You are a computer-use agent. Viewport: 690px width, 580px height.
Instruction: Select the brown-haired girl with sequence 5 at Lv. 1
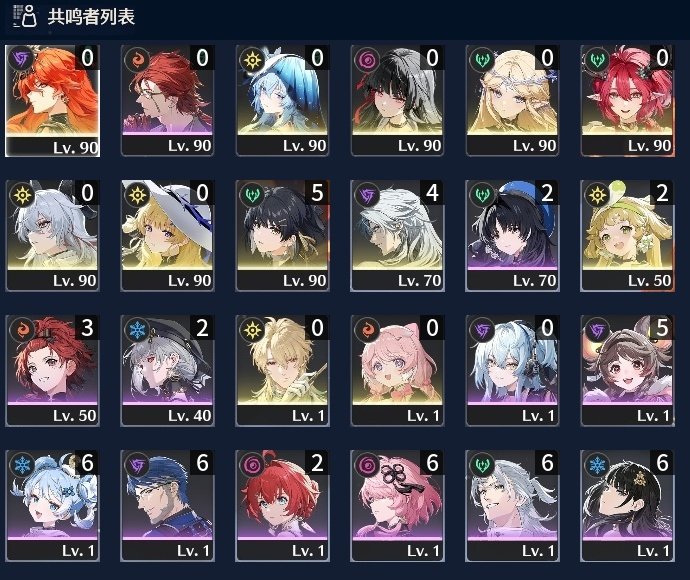click(627, 371)
